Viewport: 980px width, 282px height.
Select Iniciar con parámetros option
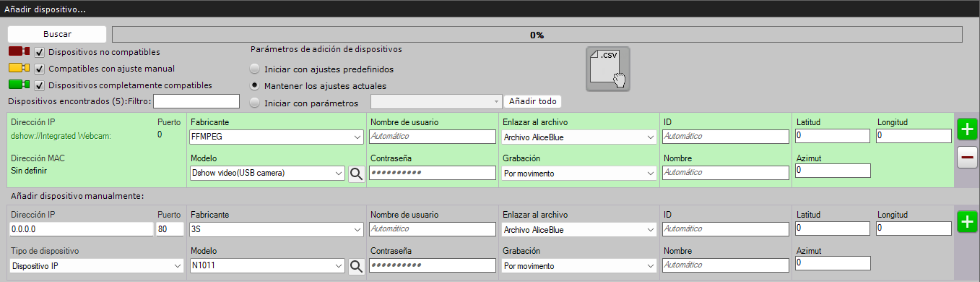click(254, 103)
